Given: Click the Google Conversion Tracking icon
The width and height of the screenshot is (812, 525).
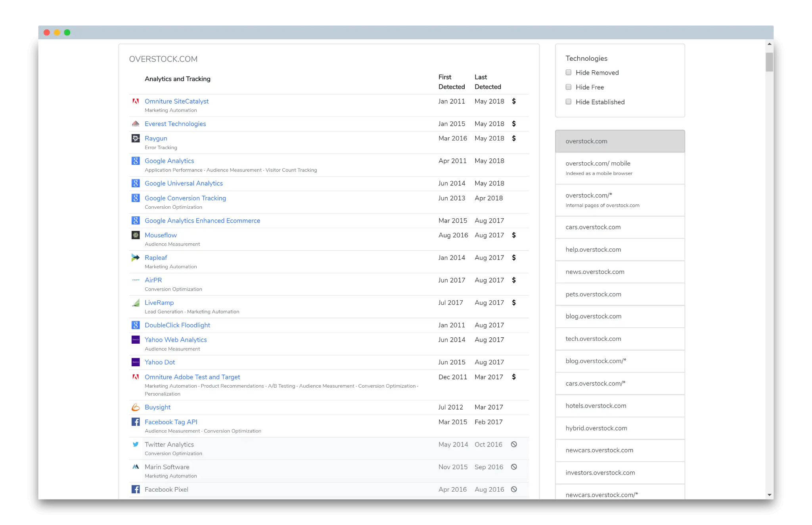Looking at the screenshot, I should (x=136, y=198).
